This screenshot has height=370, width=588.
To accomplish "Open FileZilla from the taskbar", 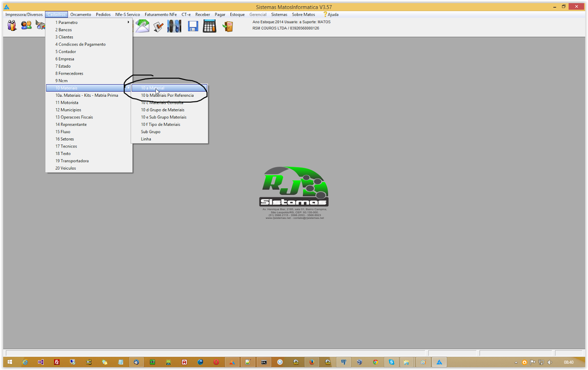I will (57, 362).
